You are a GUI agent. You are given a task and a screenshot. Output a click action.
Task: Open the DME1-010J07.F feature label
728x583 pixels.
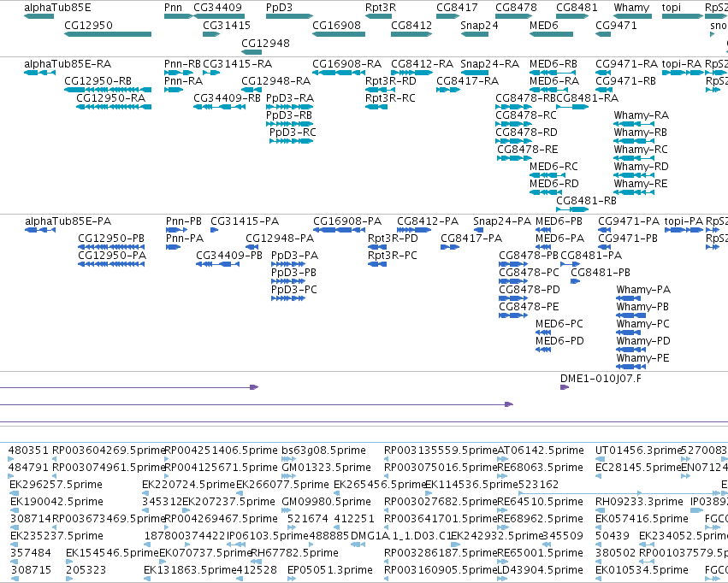(601, 379)
